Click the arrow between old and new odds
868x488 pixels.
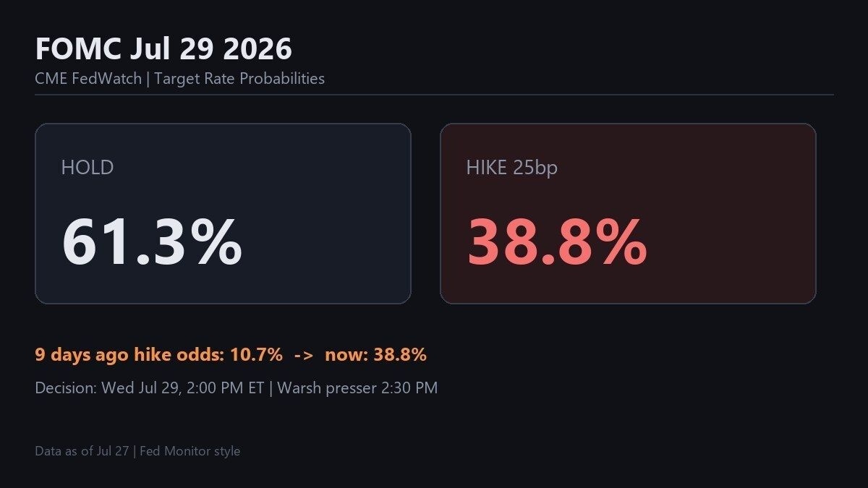click(x=303, y=356)
